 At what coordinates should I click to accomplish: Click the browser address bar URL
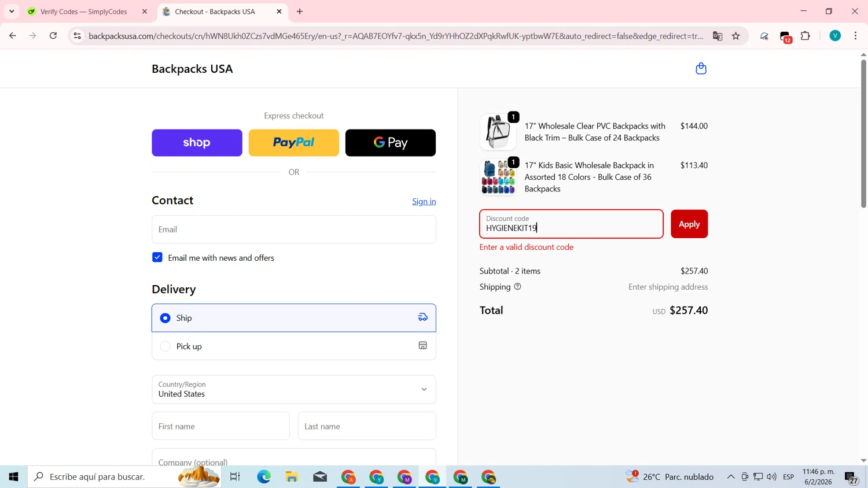point(396,36)
